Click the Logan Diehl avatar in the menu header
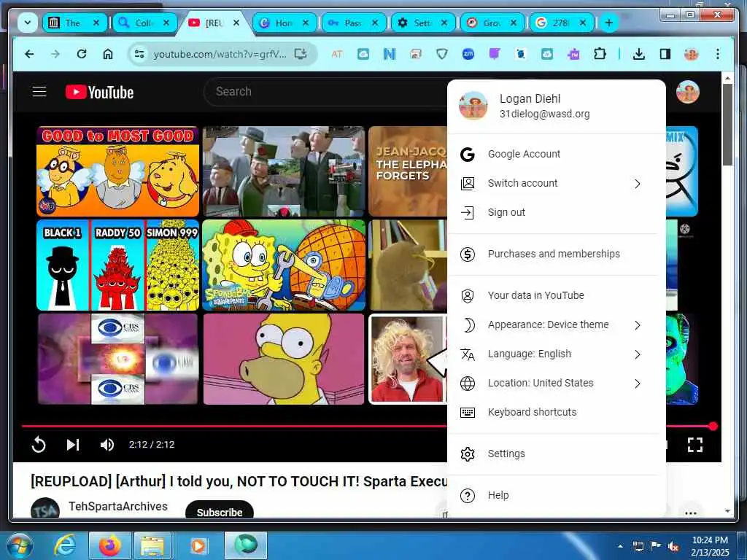 pos(473,106)
